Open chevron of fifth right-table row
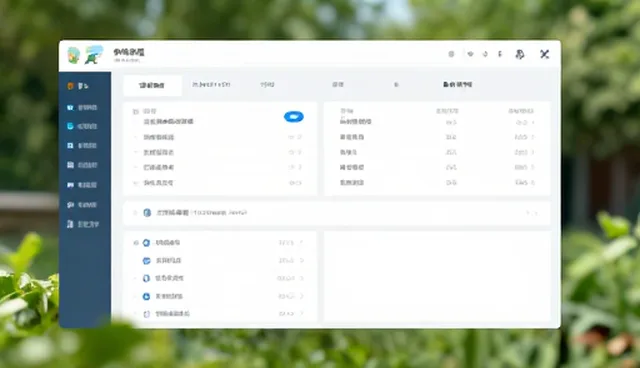The width and height of the screenshot is (640, 368). [533, 182]
